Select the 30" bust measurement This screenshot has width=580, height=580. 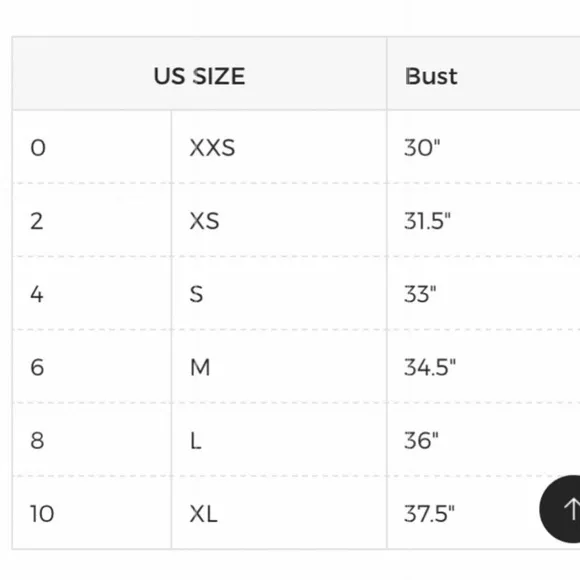pos(422,148)
